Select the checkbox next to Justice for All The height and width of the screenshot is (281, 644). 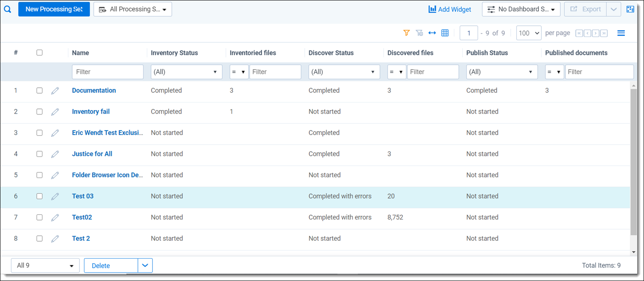[x=39, y=154]
